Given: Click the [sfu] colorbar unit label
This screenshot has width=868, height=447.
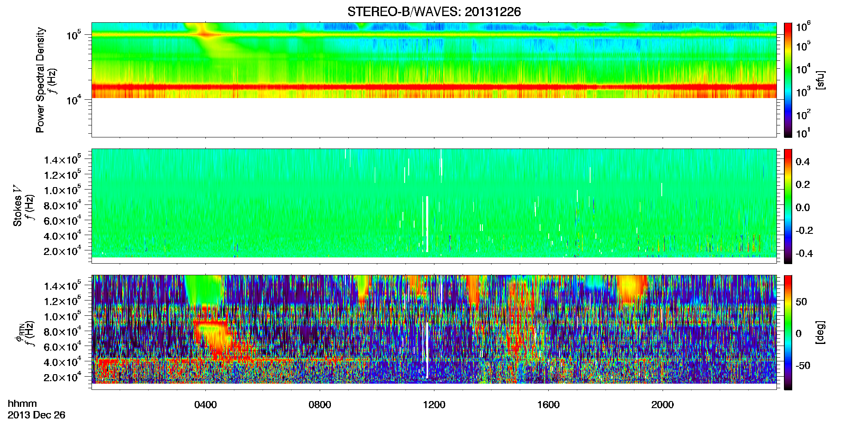Looking at the screenshot, I should point(820,80).
